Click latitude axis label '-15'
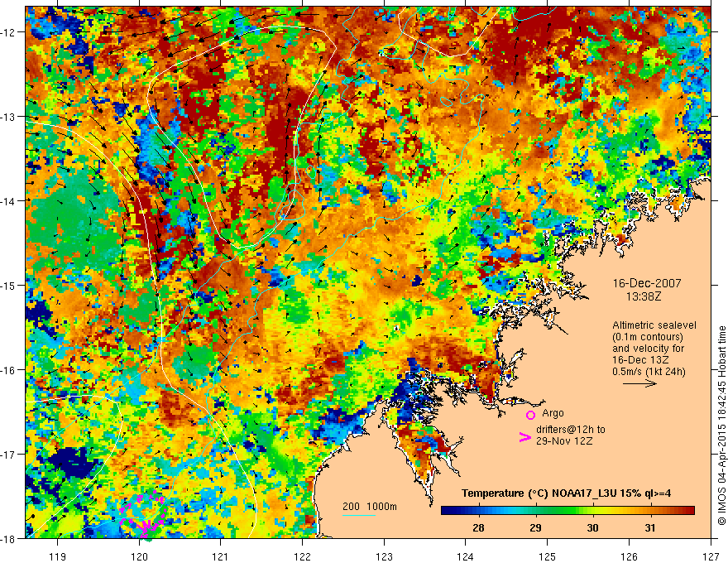The height and width of the screenshot is (563, 728). pyautogui.click(x=8, y=285)
